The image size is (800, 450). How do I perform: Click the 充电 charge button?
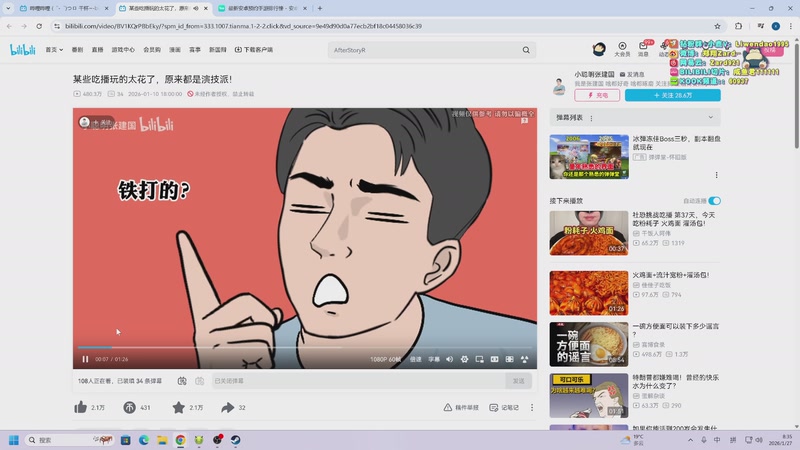tap(597, 95)
